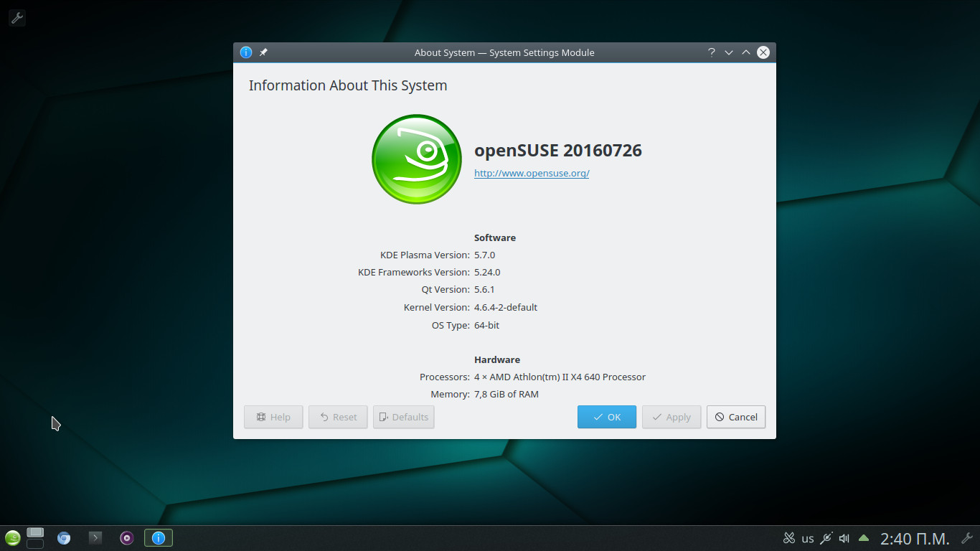This screenshot has width=980, height=551.
Task: Click the Cancel button
Action: click(736, 417)
